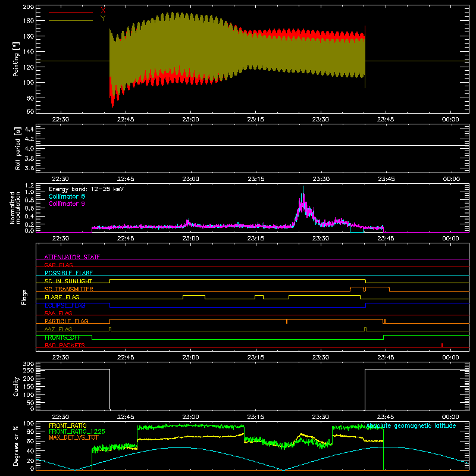This screenshot has width=476, height=476.
Task: Click the 'Roll period [s]' axis title
Action: click(18, 148)
